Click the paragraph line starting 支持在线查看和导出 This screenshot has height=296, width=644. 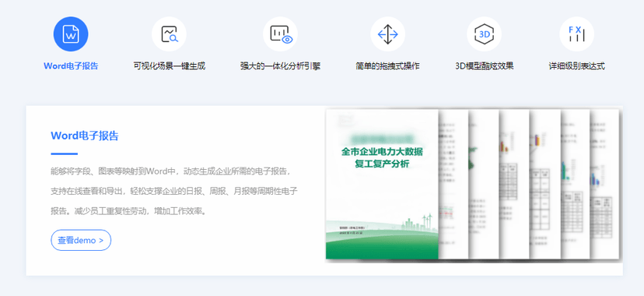point(174,191)
